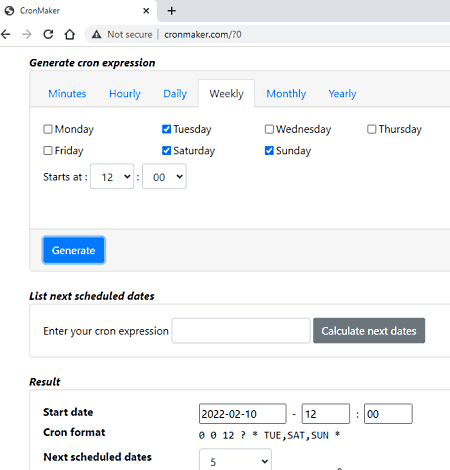Close the CronMaker tab
The height and width of the screenshot is (470, 450).
[146, 11]
